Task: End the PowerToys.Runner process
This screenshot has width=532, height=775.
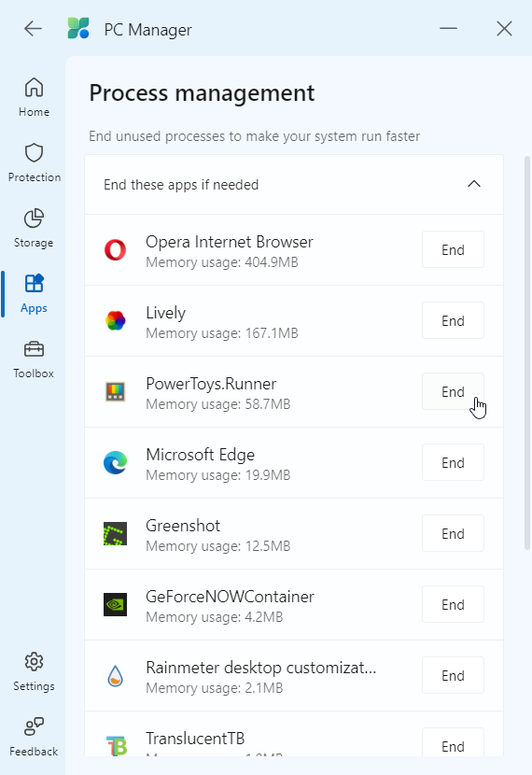Action: [453, 391]
